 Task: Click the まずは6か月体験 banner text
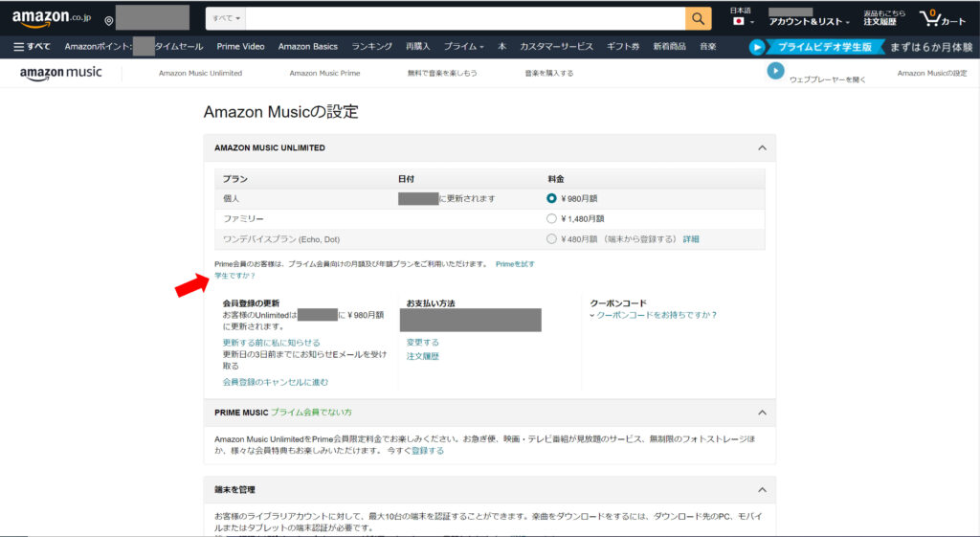click(931, 47)
